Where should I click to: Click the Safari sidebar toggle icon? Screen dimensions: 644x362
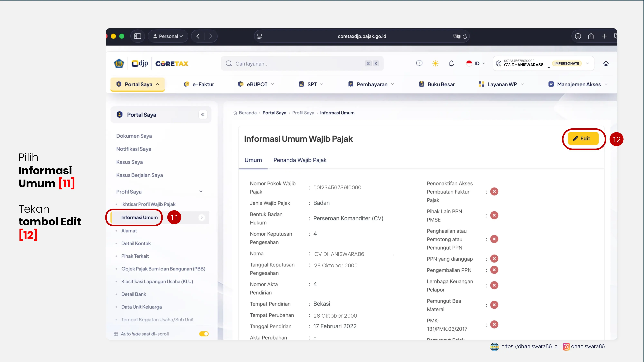coord(137,36)
